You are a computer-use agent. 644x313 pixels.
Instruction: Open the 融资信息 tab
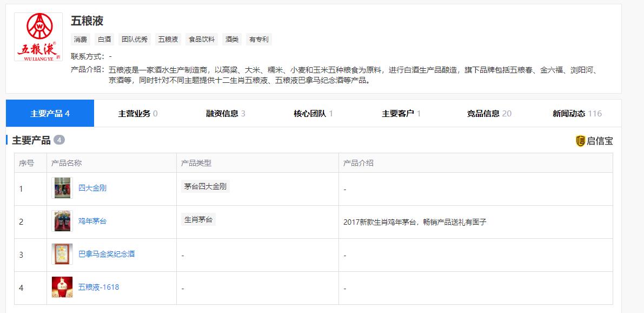point(225,113)
